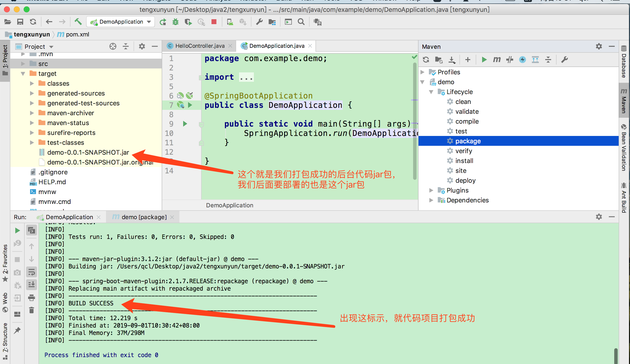Screen dimensions: 630x364
Task: Select the demo [package] run tab
Action: 144,217
